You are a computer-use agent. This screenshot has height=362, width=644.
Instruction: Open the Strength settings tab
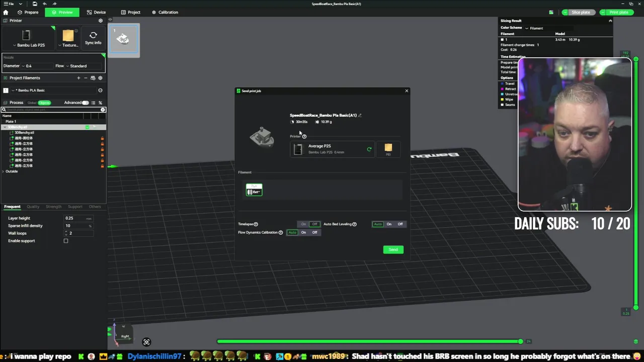(53, 207)
